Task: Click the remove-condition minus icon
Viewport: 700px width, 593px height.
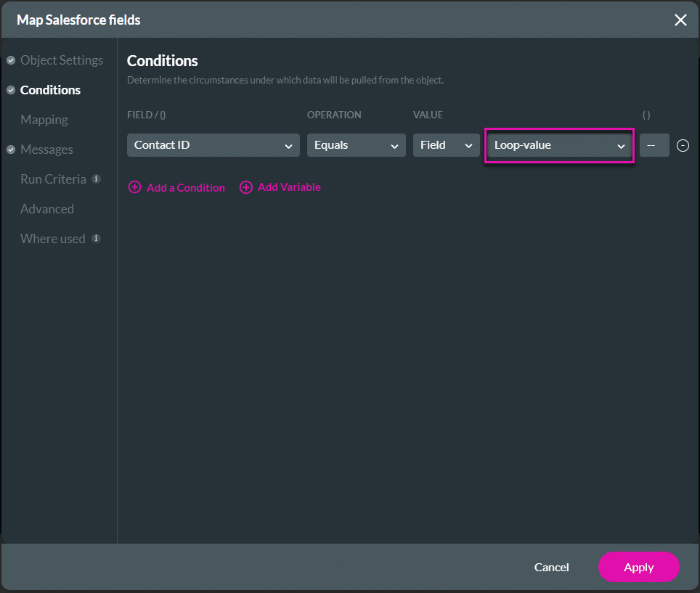Action: coord(683,145)
